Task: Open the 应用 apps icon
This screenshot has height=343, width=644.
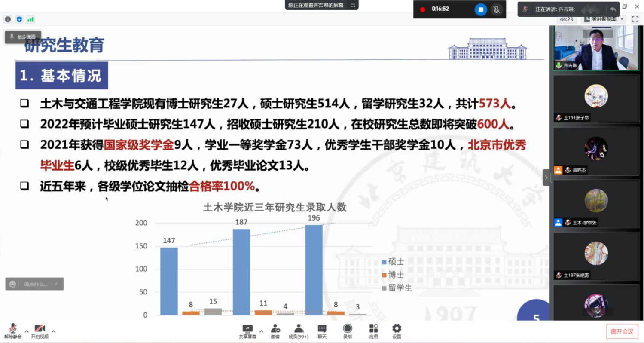Action: (x=373, y=331)
